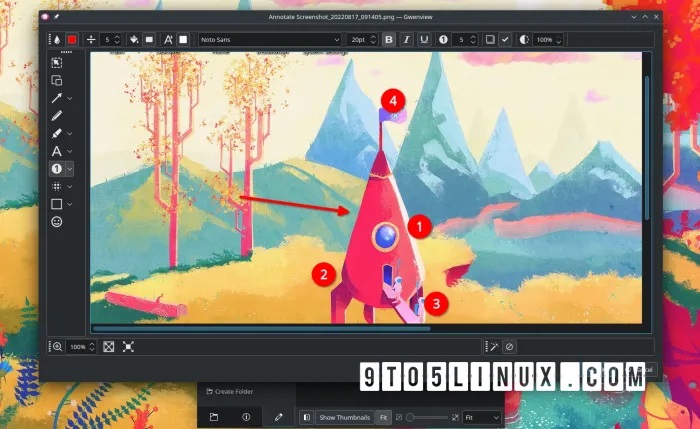The image size is (700, 429).
Task: Click the pin icon in title bar
Action: (x=57, y=17)
